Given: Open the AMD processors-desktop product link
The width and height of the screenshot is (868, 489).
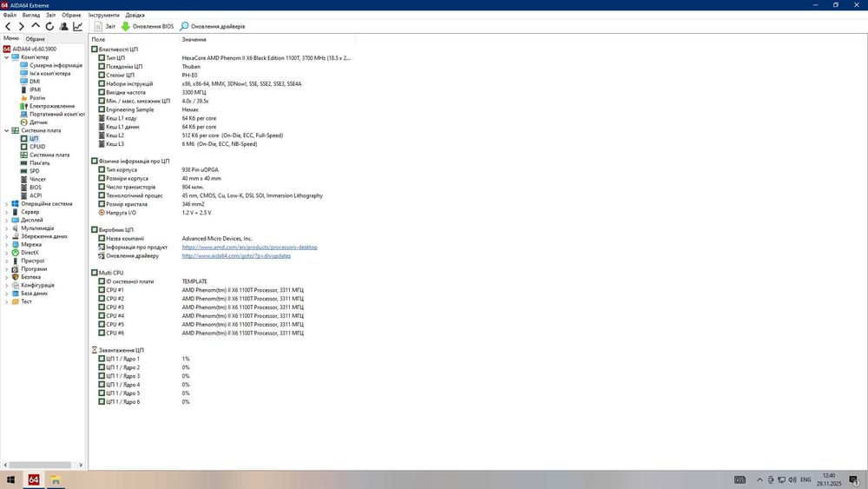Looking at the screenshot, I should 250,248.
